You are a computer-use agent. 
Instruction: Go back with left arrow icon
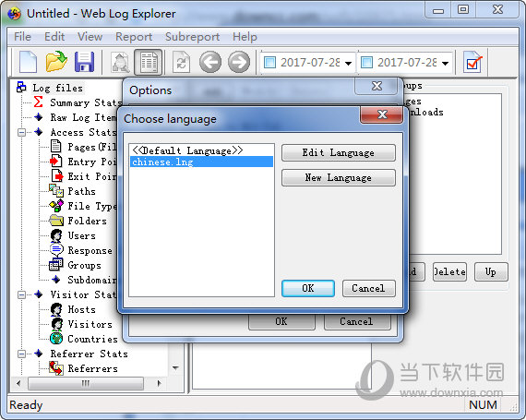tap(210, 62)
